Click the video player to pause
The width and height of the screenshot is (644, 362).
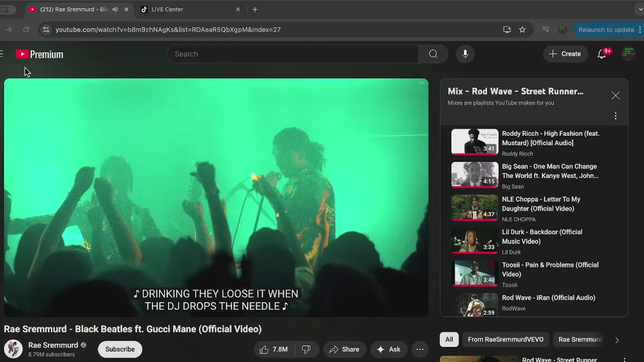point(216,198)
